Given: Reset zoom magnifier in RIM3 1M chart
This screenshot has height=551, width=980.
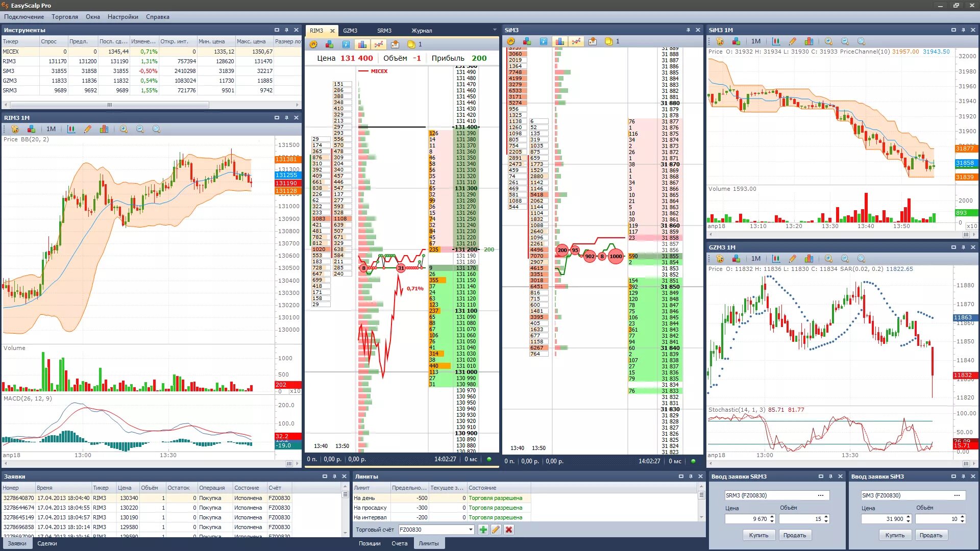Looking at the screenshot, I should (156, 129).
